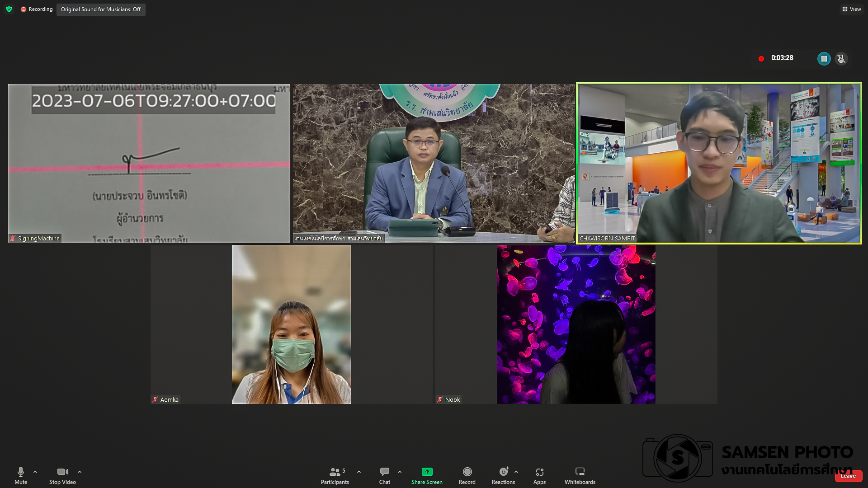Click the green encryption shield icon
The height and width of the screenshot is (488, 868).
point(9,9)
